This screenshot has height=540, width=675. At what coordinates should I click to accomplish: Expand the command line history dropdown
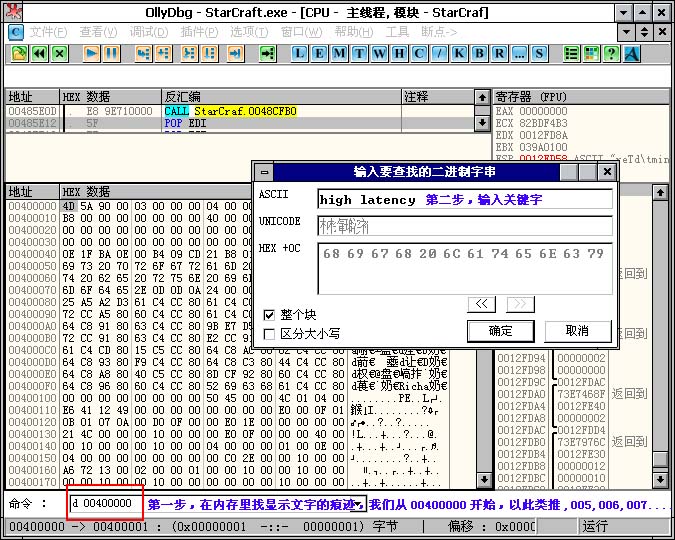(359, 505)
